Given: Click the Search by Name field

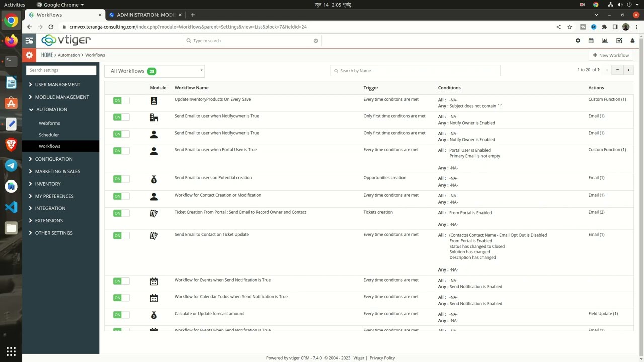Looking at the screenshot, I should [x=416, y=71].
